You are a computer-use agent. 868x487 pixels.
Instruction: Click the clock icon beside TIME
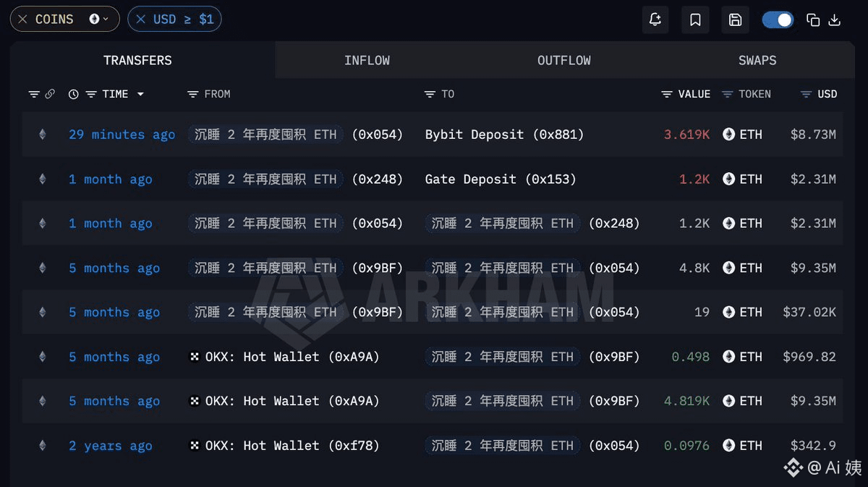click(x=73, y=94)
